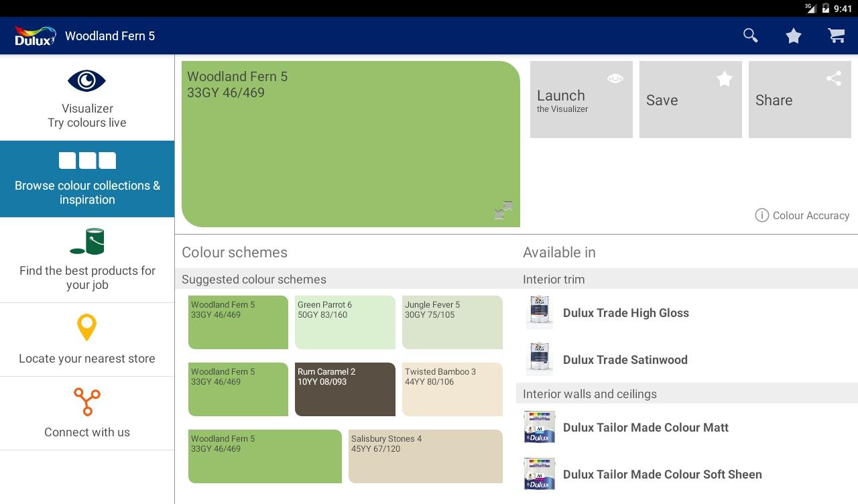The width and height of the screenshot is (858, 504).
Task: Select Dulux Tailor Made Colour Soft Sheen
Action: tap(687, 475)
